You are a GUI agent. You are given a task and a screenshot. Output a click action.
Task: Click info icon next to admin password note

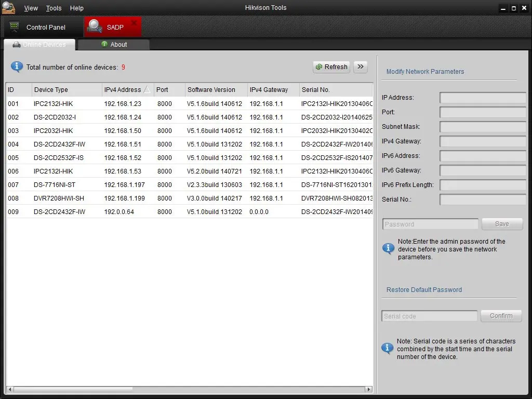(x=388, y=249)
